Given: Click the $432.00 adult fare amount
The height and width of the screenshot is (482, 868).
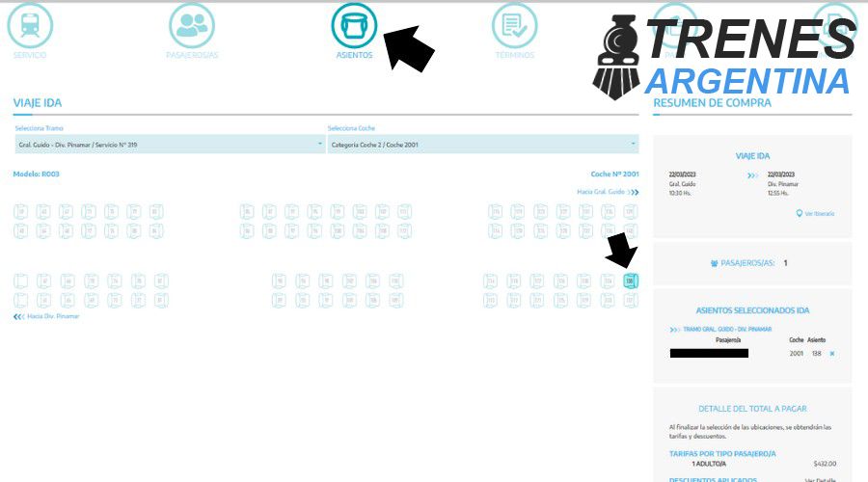Looking at the screenshot, I should [825, 464].
